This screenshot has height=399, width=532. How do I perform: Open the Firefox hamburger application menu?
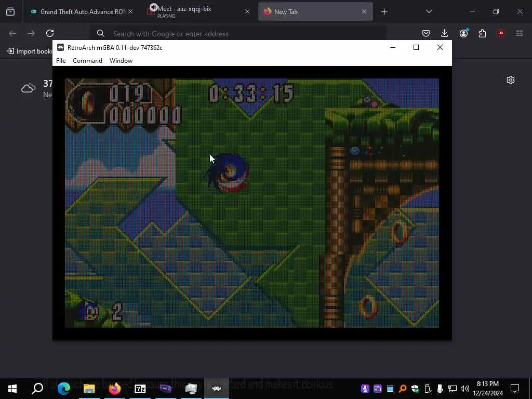tap(520, 33)
